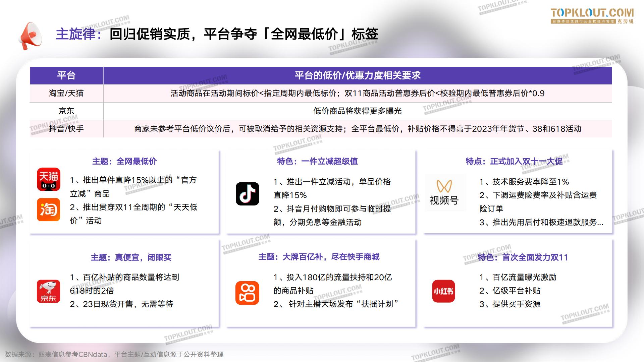Click text 推出一件立减活动，单品价格直降15%
Image resolution: width=644 pixels, height=362 pixels.
(332, 188)
